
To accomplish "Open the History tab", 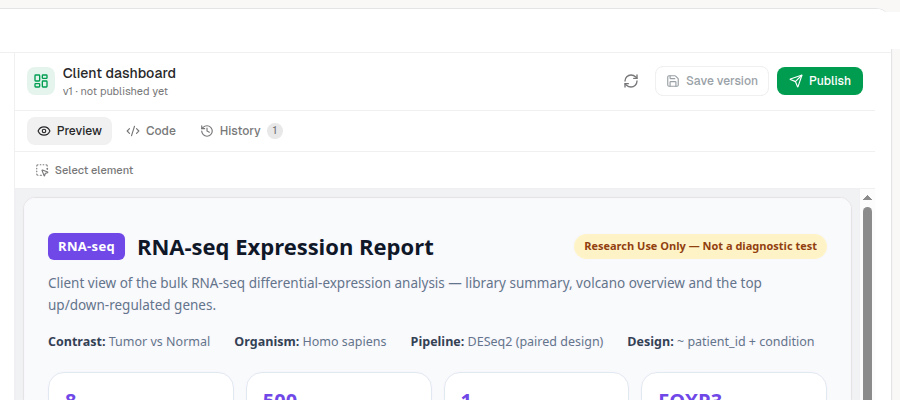I will click(240, 131).
